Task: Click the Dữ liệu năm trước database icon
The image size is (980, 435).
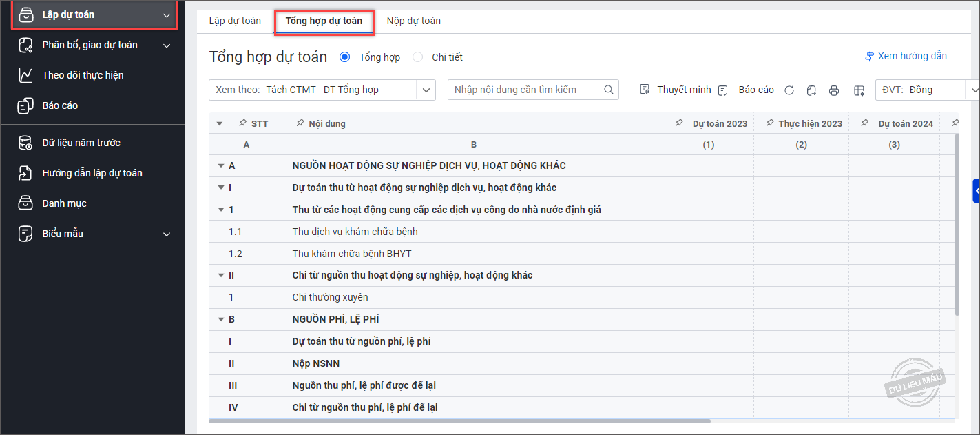Action: [x=25, y=143]
